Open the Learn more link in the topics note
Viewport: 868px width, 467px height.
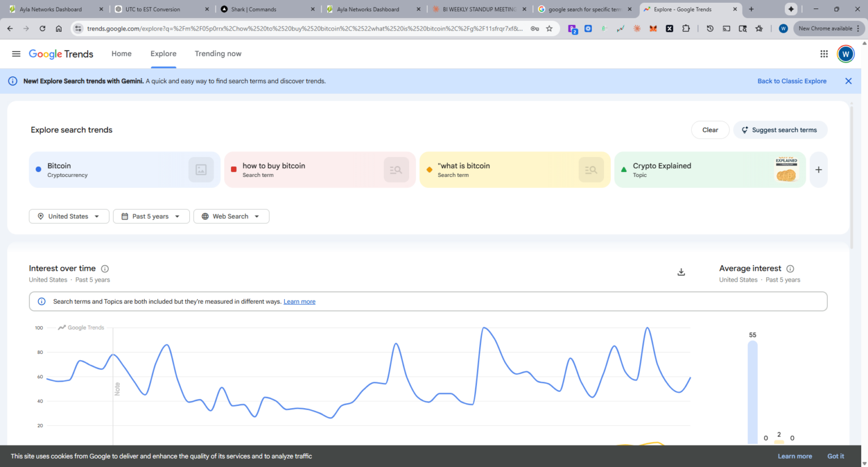(300, 301)
